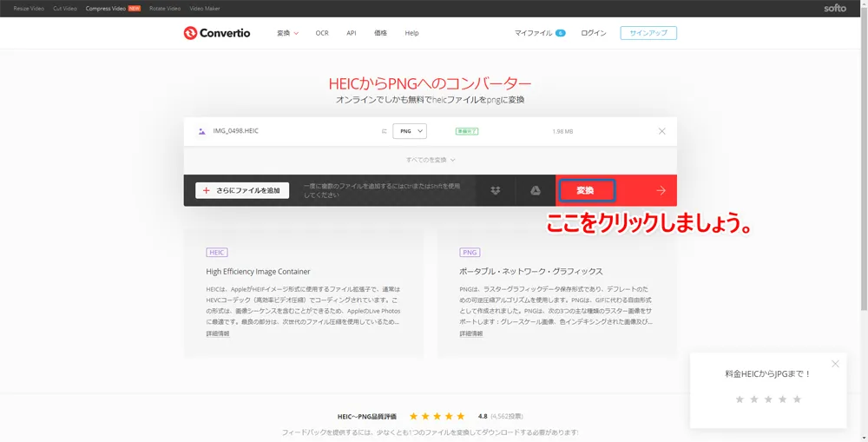Click first yellow star of HEIC~PNG rating
This screenshot has height=442, width=868.
click(x=413, y=416)
